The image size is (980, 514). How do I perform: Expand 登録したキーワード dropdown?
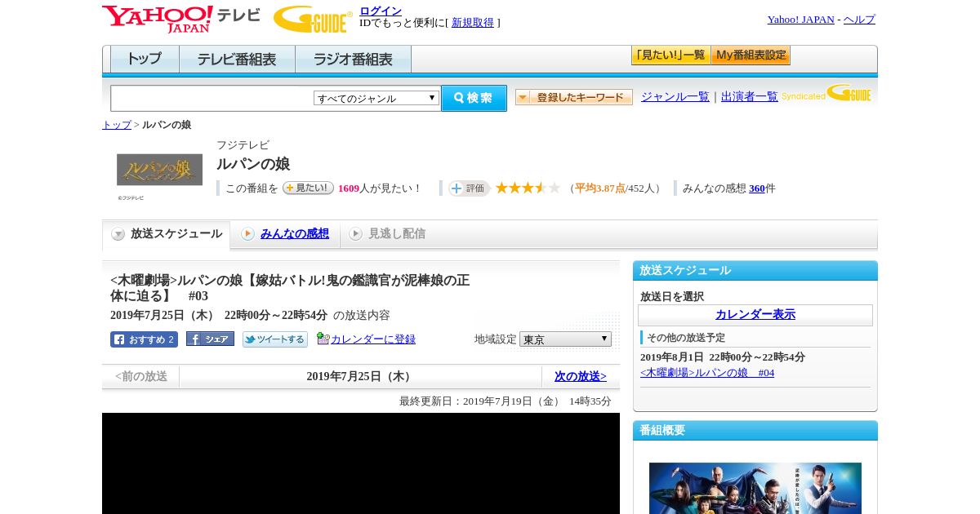click(x=574, y=97)
